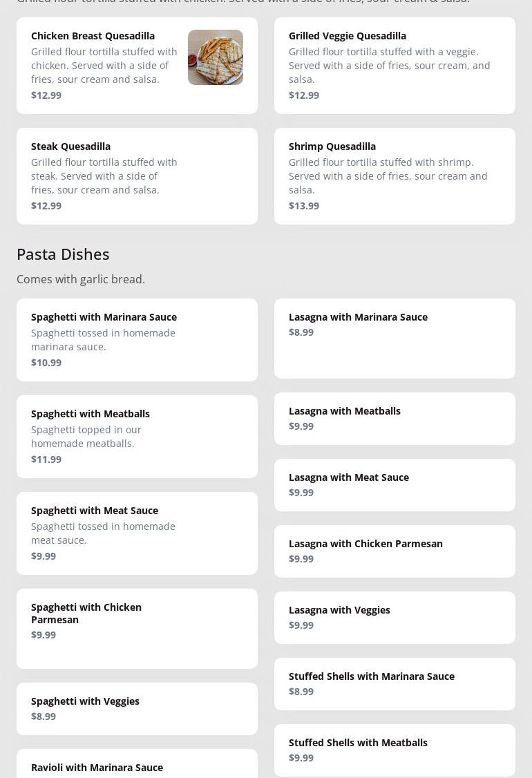Select Spaghetti with Marinara Sauce
Image resolution: width=532 pixels, height=778 pixels.
(137, 339)
